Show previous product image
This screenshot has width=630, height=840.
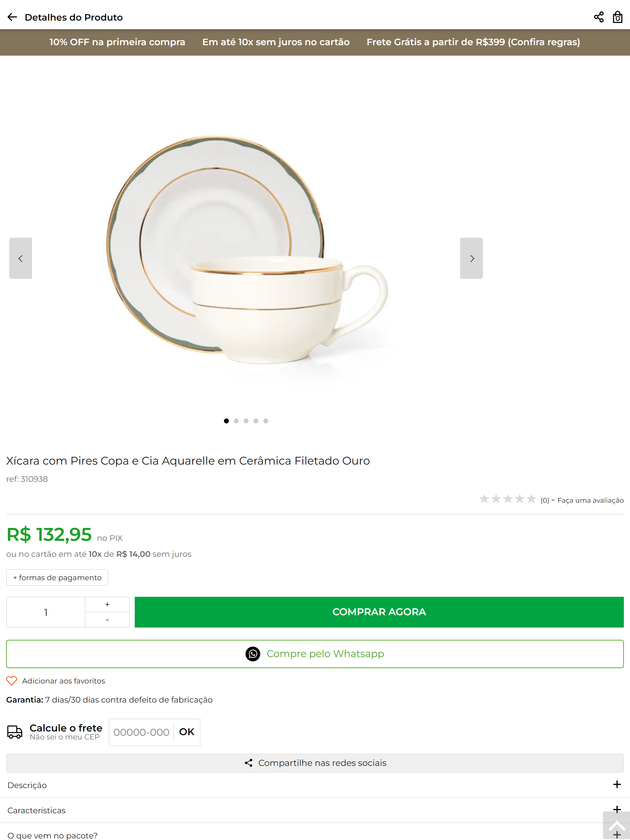21,258
